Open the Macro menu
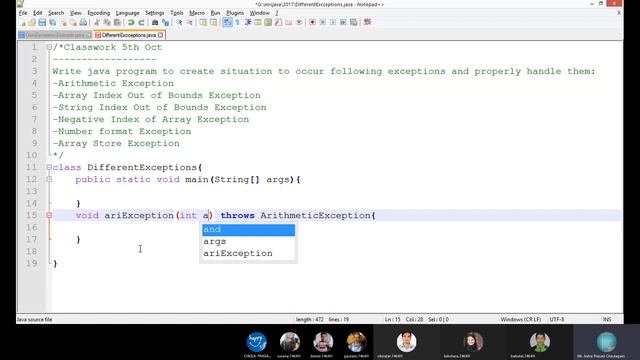The width and height of the screenshot is (640, 360). pos(197,13)
